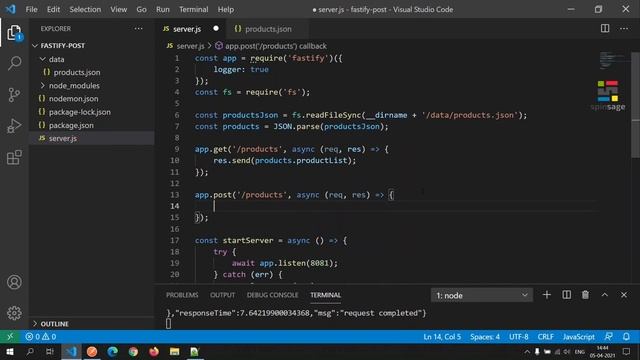Screen dimensions: 640x360
Task: Split the terminal panel
Action: coord(567,295)
